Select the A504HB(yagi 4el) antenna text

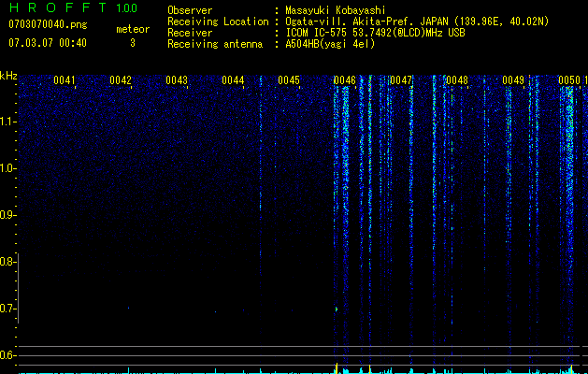point(330,44)
